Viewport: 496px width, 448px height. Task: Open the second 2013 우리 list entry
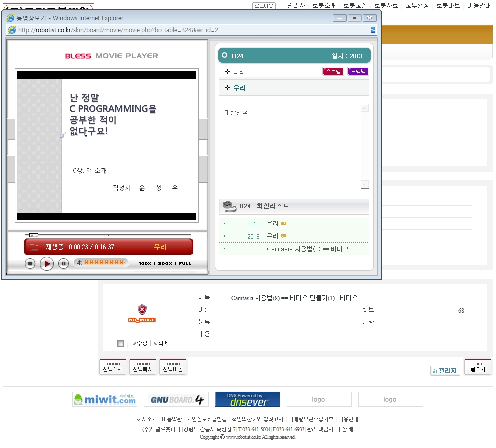click(272, 236)
